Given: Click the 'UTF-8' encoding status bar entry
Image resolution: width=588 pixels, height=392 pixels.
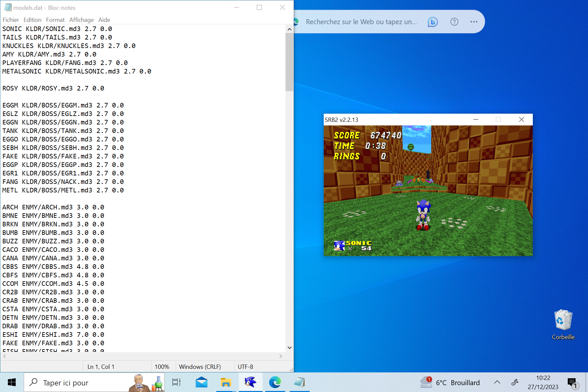Looking at the screenshot, I should (245, 367).
